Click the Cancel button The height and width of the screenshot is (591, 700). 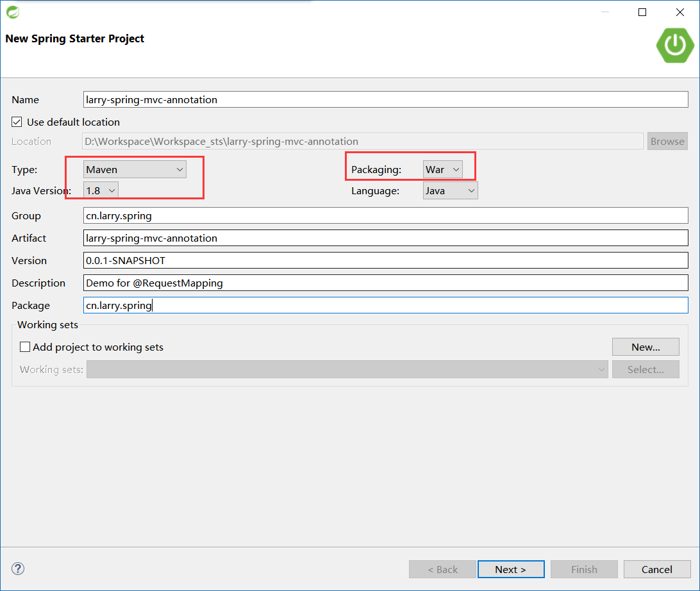click(656, 569)
